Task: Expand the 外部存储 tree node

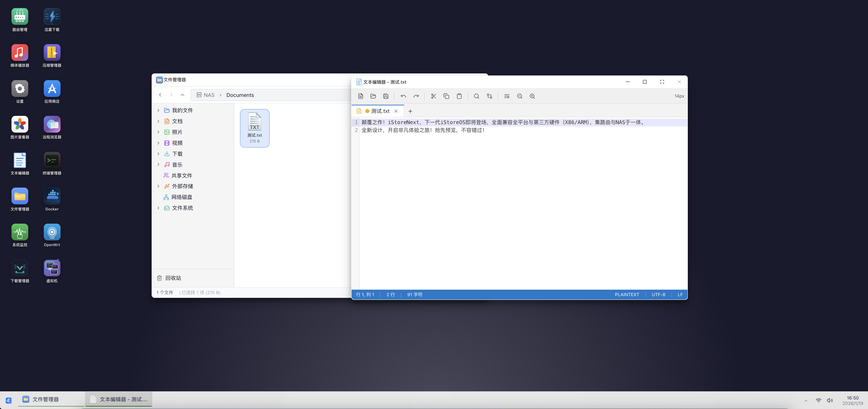Action: pyautogui.click(x=158, y=186)
